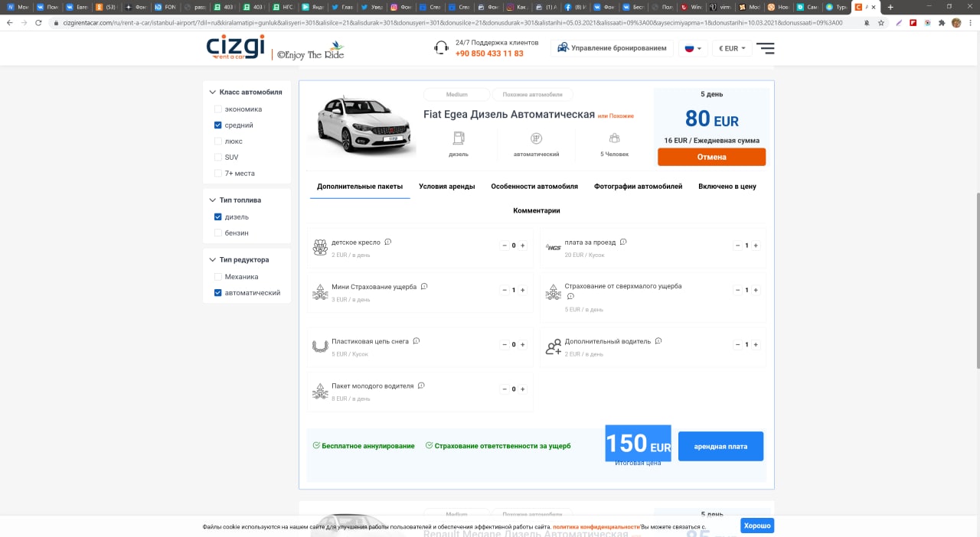Open the language flag dropdown
The height and width of the screenshot is (537, 980).
click(x=693, y=48)
